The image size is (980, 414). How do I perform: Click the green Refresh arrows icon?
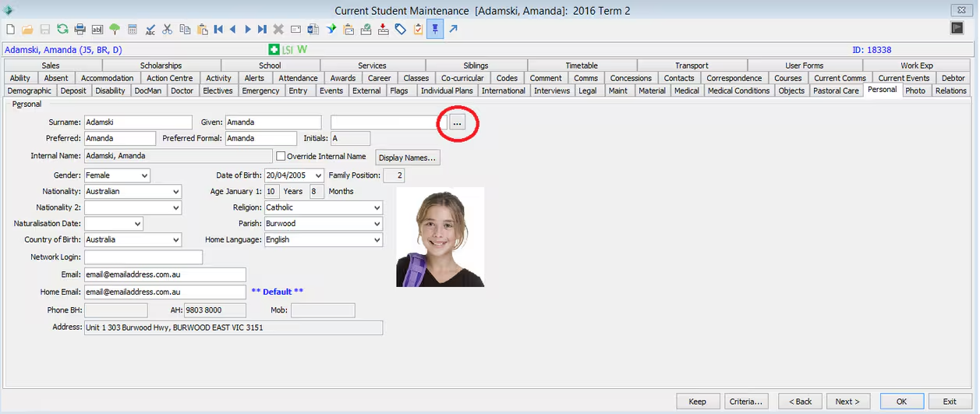coord(62,30)
